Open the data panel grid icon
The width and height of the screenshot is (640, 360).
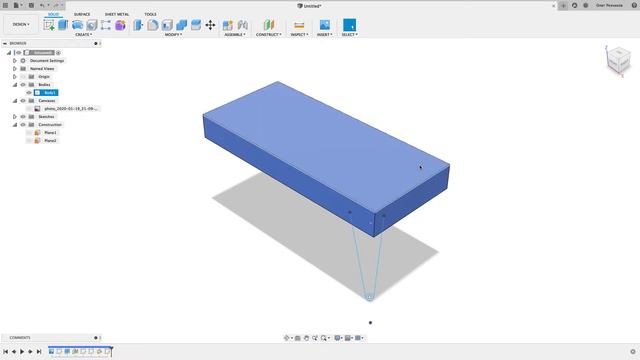(x=6, y=5)
